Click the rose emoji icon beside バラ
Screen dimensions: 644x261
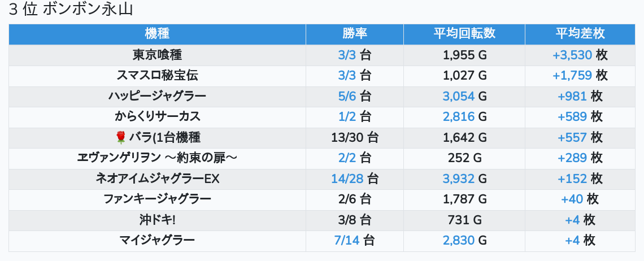tap(119, 137)
